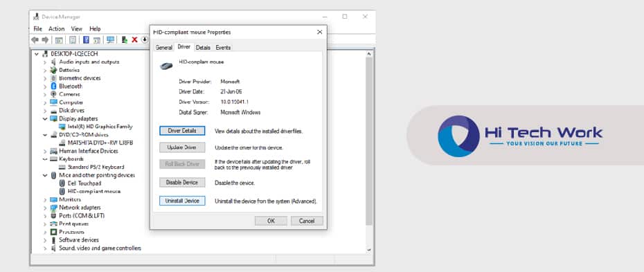Click the Device Manager title bar app icon

pyautogui.click(x=37, y=17)
